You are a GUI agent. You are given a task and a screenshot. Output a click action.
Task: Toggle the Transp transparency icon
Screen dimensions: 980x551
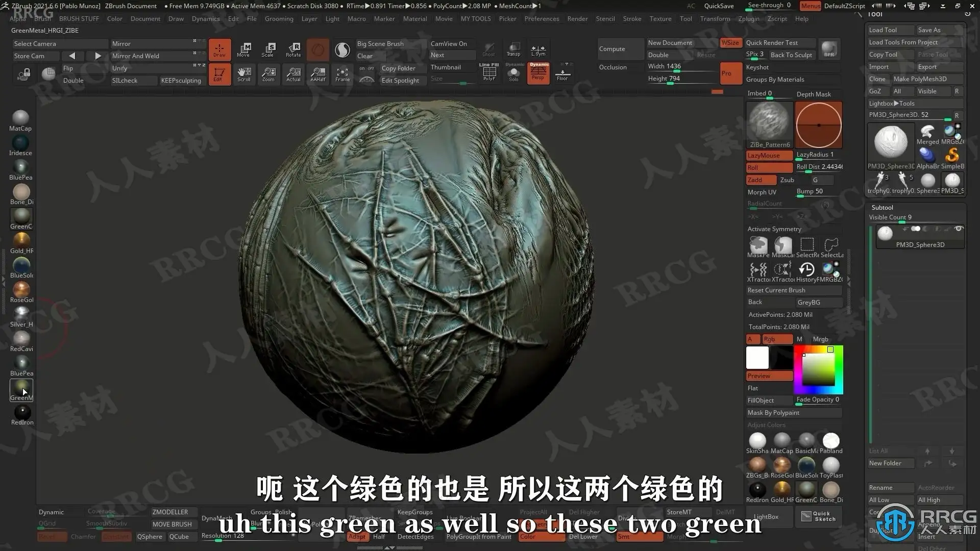tap(513, 49)
